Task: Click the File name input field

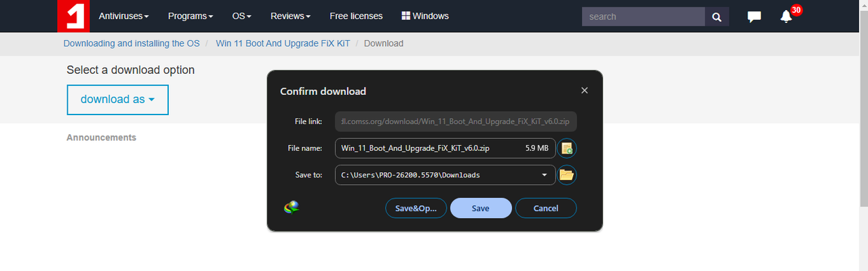Action: pos(445,148)
